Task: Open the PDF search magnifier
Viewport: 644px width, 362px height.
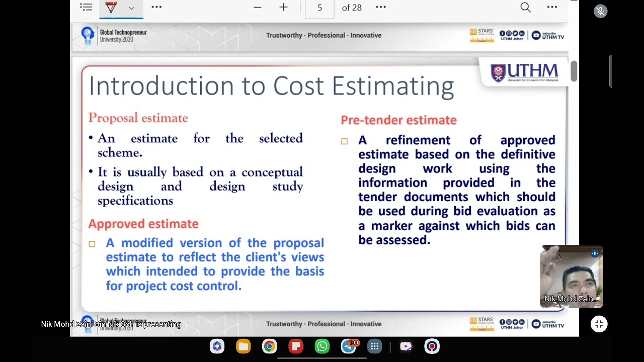Action: coord(525,7)
